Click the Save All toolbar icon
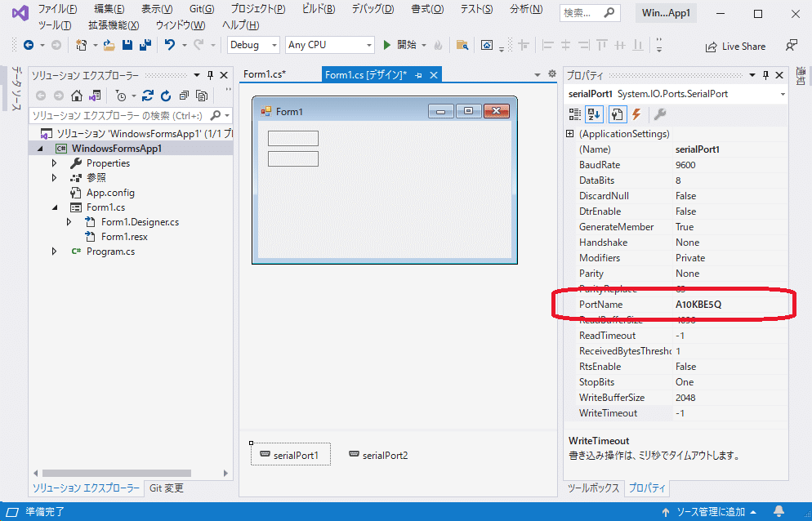 coord(145,45)
